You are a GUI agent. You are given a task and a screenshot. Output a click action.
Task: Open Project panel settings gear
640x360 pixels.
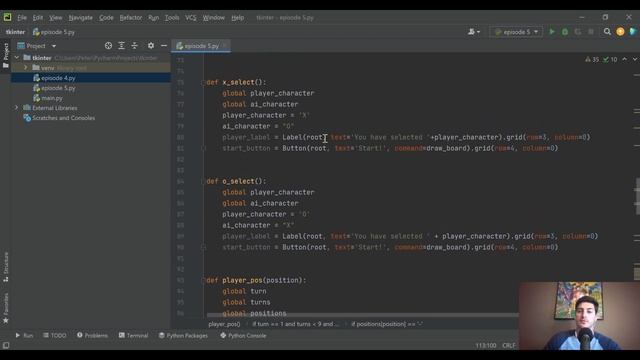151,46
